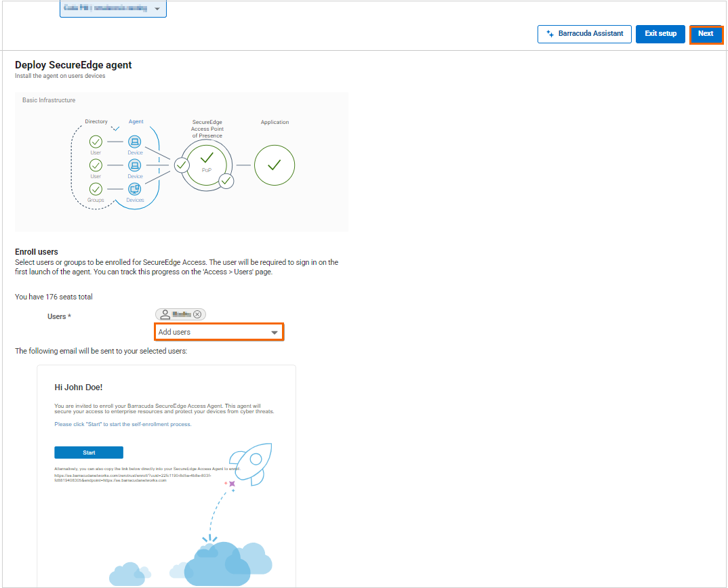Viewport: 728px width, 588px height.
Task: Click the Devices multi-screen icon in diagram
Action: (134, 189)
